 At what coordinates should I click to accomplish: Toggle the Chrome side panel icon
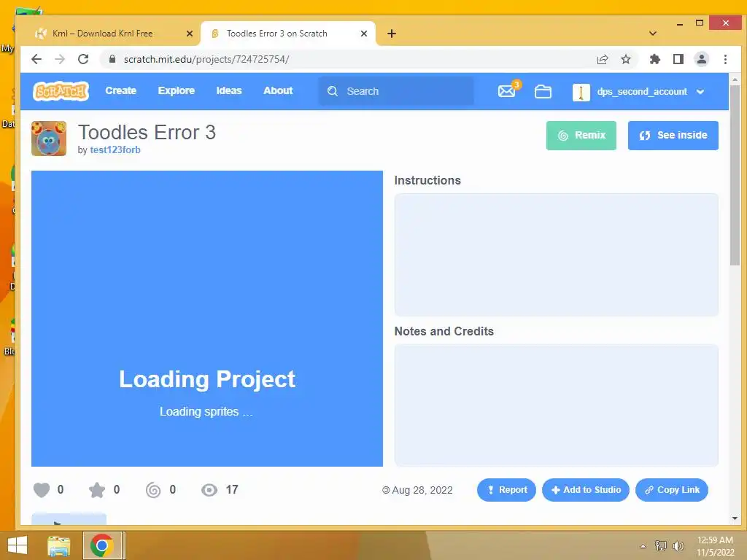(x=678, y=60)
